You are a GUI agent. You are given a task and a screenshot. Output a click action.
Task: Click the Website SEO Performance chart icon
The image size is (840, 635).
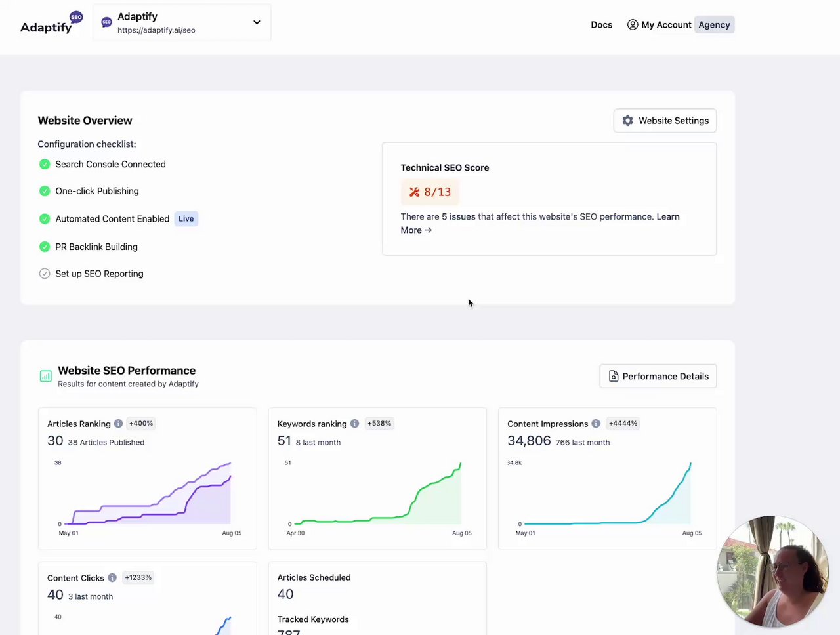pyautogui.click(x=45, y=376)
